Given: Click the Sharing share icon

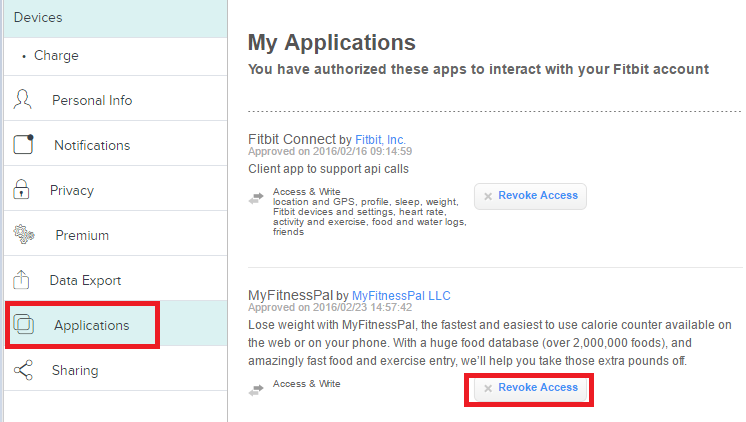Looking at the screenshot, I should [23, 371].
